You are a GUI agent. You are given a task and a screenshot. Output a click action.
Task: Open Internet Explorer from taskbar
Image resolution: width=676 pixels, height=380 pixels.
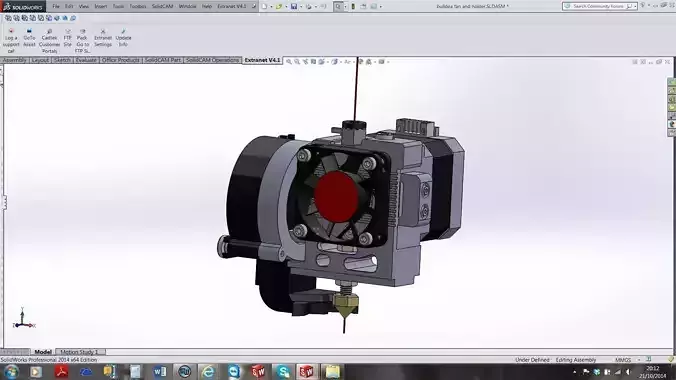pos(208,372)
